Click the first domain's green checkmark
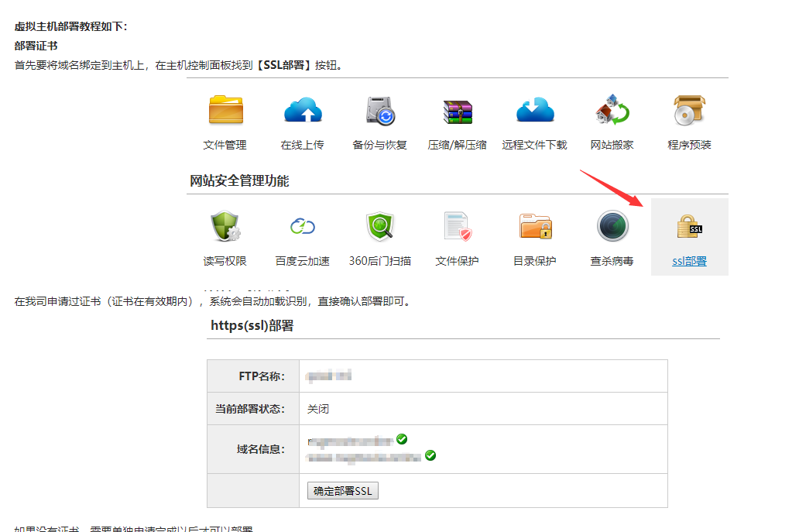The width and height of the screenshot is (799, 532). 401,439
